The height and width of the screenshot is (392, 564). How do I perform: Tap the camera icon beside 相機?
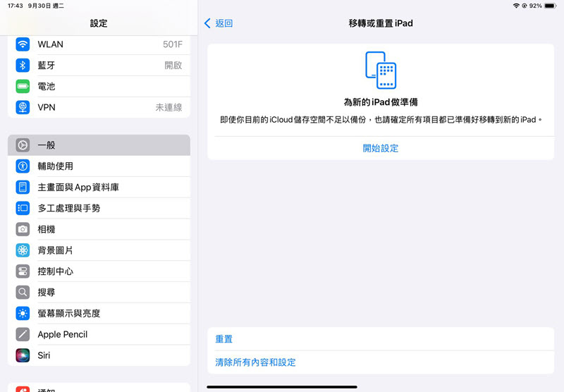(23, 229)
